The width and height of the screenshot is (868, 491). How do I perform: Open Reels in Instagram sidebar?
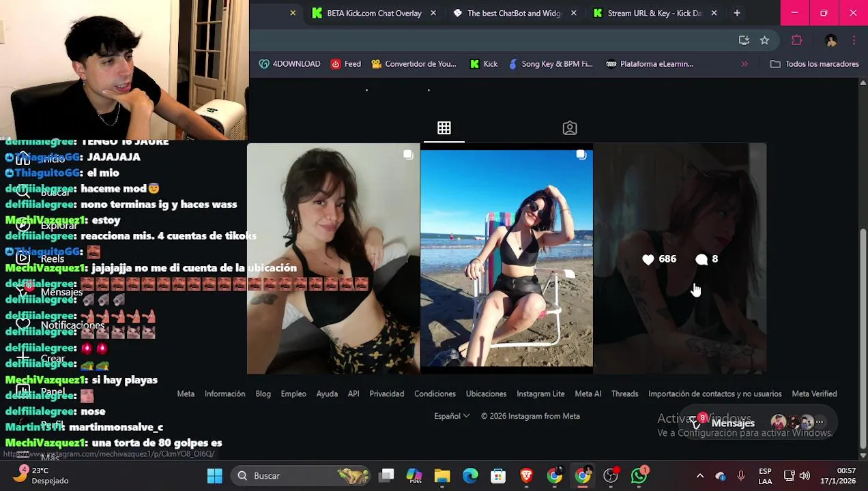click(41, 258)
